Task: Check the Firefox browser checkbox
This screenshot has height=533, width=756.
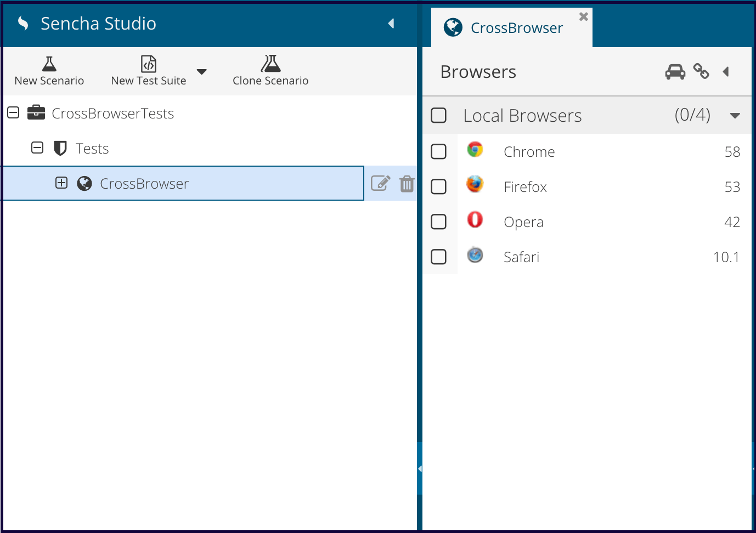Action: point(439,186)
